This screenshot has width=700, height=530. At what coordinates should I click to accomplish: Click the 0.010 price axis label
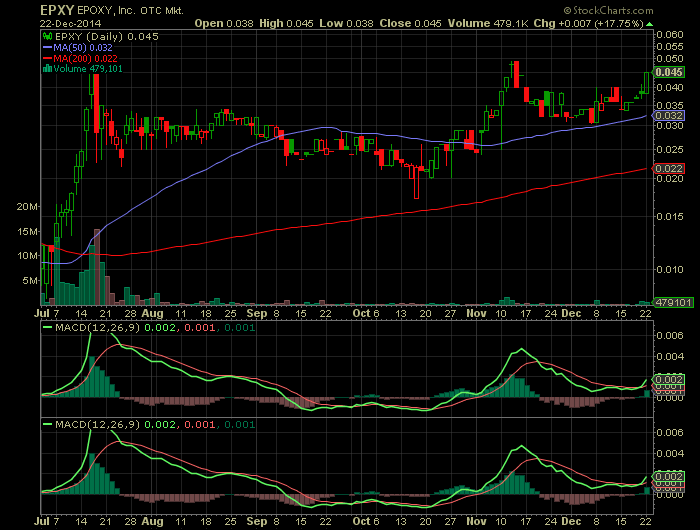click(670, 269)
